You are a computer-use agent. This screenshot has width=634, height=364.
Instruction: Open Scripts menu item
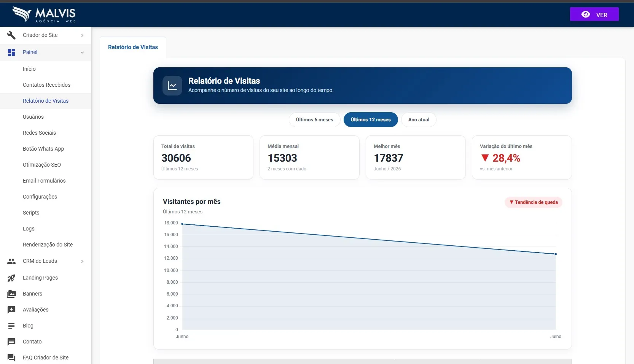click(46, 213)
